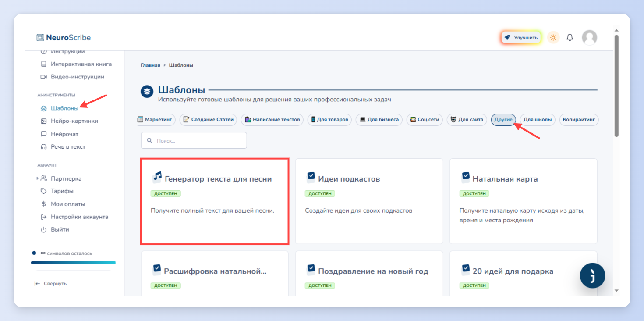Click the search magnifier icon
The width and height of the screenshot is (644, 321).
point(150,141)
